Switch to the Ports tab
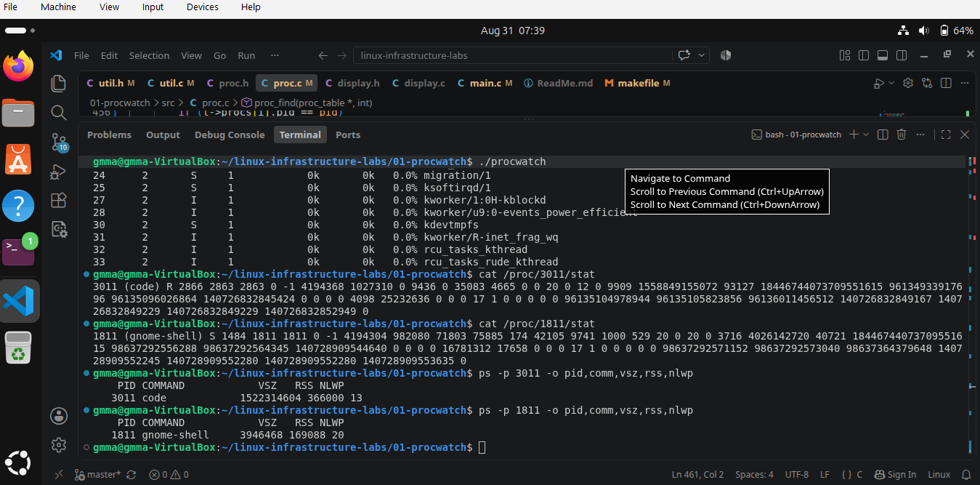This screenshot has height=485, width=980. pyautogui.click(x=348, y=135)
